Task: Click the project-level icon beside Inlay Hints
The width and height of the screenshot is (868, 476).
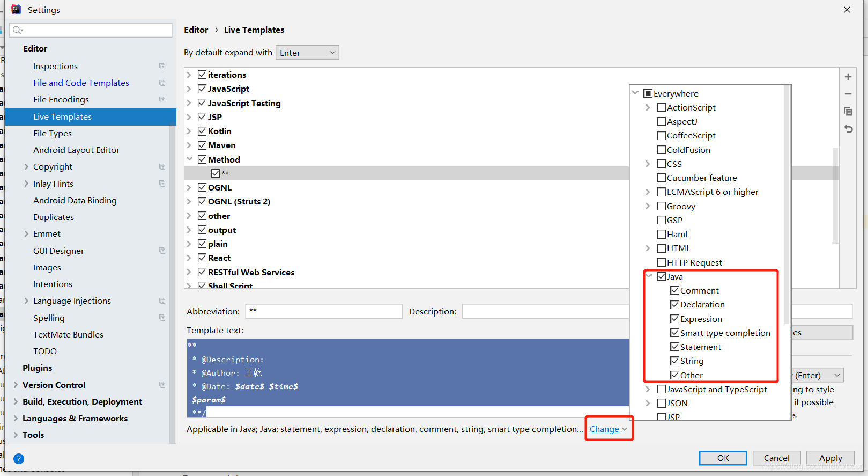Action: (x=162, y=184)
